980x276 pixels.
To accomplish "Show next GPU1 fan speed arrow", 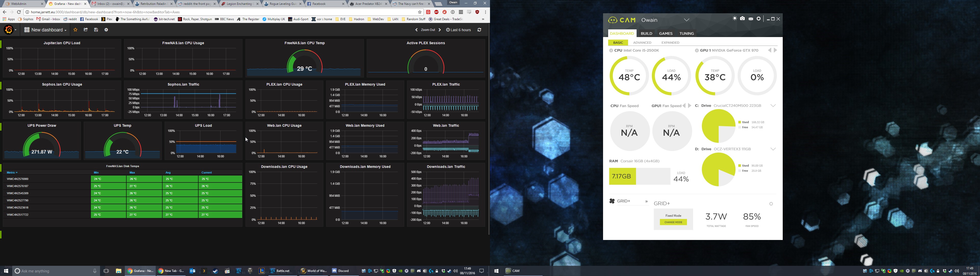I will coord(689,106).
